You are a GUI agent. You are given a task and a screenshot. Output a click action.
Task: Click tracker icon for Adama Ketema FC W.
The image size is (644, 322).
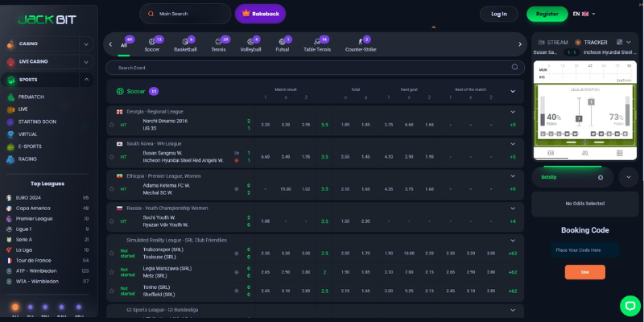236,189
